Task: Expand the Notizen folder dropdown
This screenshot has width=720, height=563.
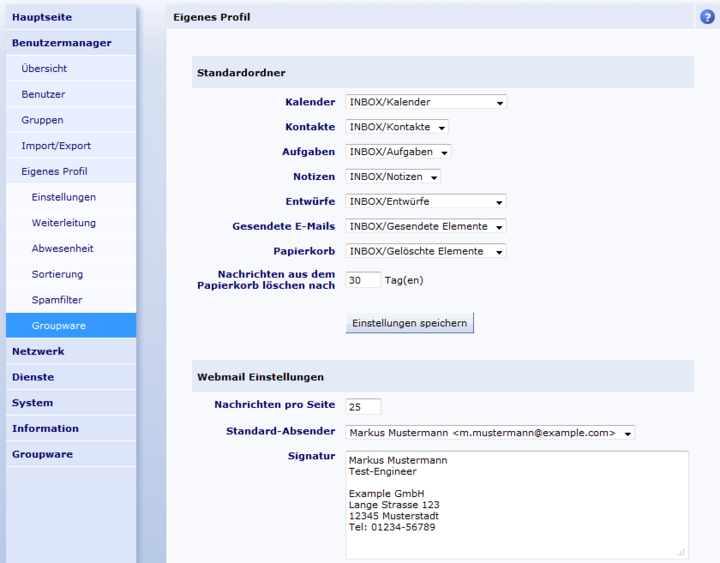Action: pyautogui.click(x=394, y=176)
